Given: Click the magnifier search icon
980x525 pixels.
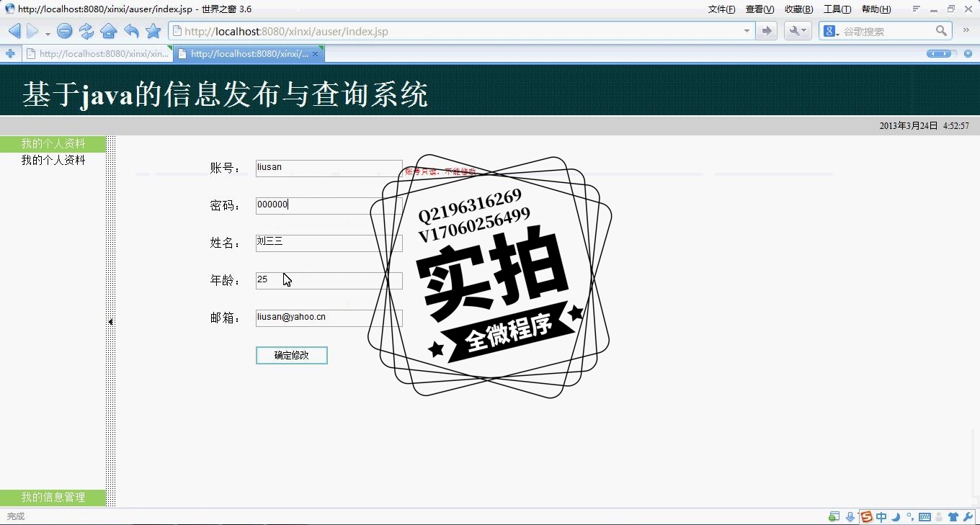Looking at the screenshot, I should [941, 31].
